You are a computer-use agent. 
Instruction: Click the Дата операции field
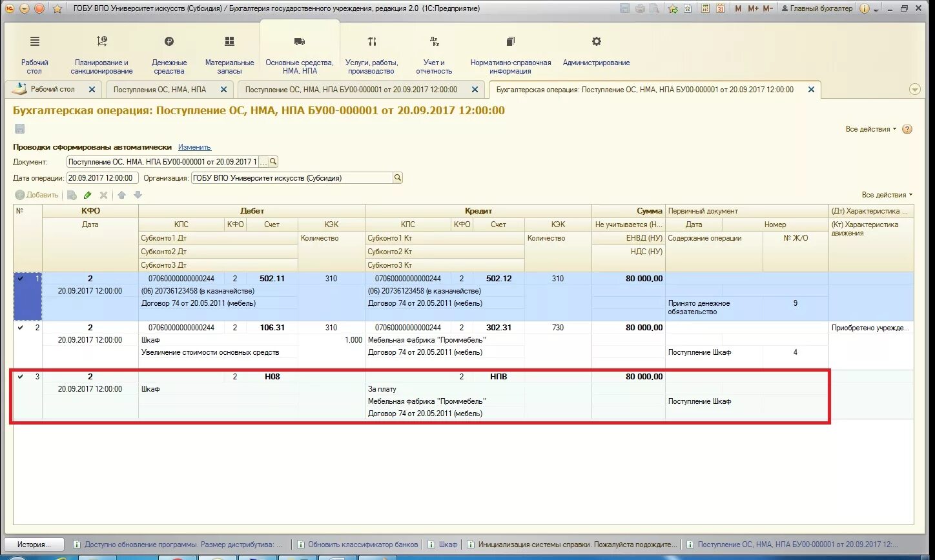(103, 178)
